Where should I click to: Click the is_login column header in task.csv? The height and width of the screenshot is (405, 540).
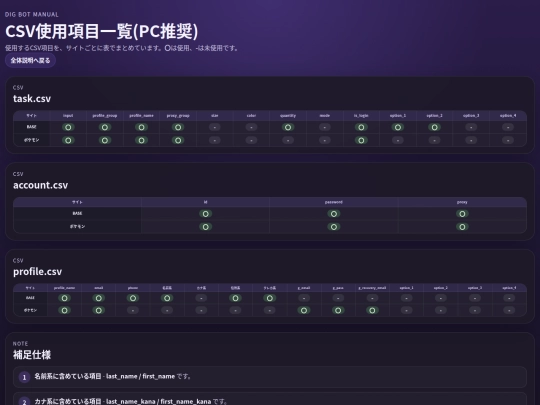(x=361, y=116)
